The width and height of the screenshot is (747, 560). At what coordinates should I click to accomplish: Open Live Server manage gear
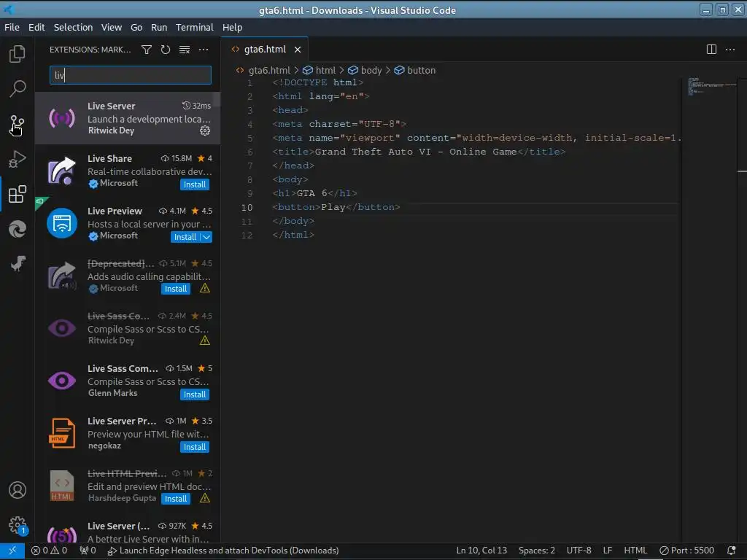point(205,131)
